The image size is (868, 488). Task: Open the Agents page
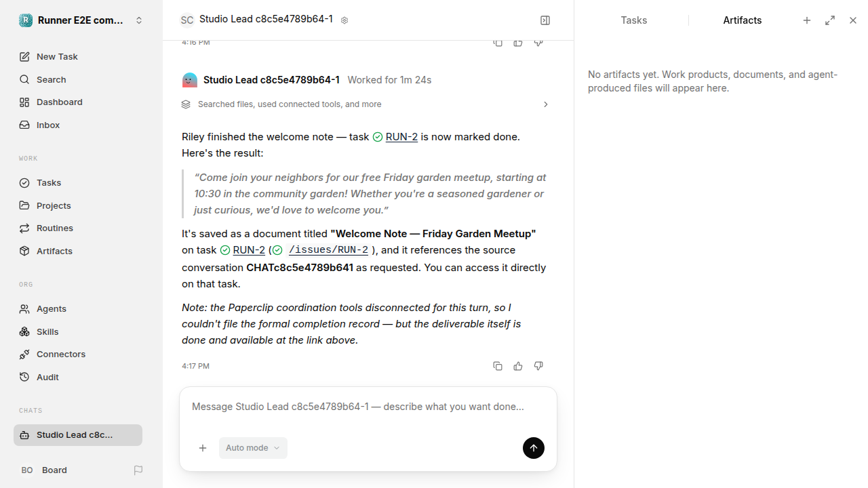[78, 309]
